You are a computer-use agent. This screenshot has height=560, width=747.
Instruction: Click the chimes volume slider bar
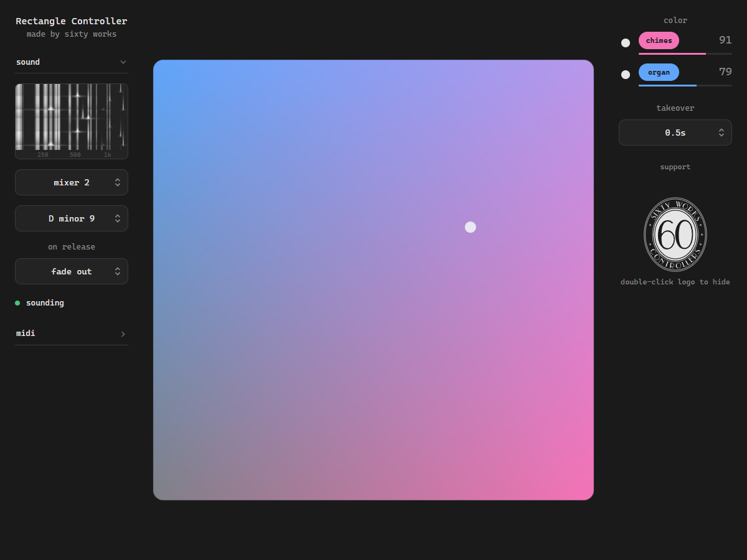(x=685, y=54)
